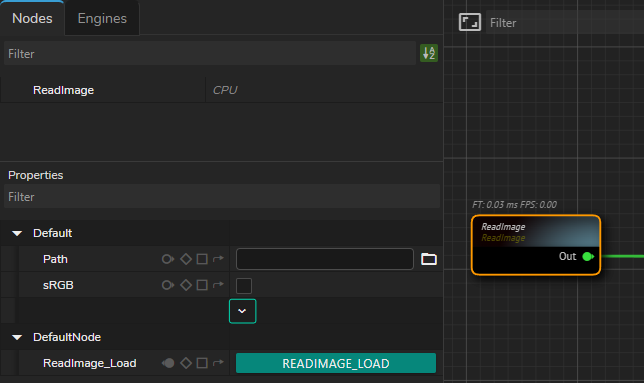Image resolution: width=644 pixels, height=383 pixels.
Task: Switch to the Engines tab
Action: click(x=102, y=18)
